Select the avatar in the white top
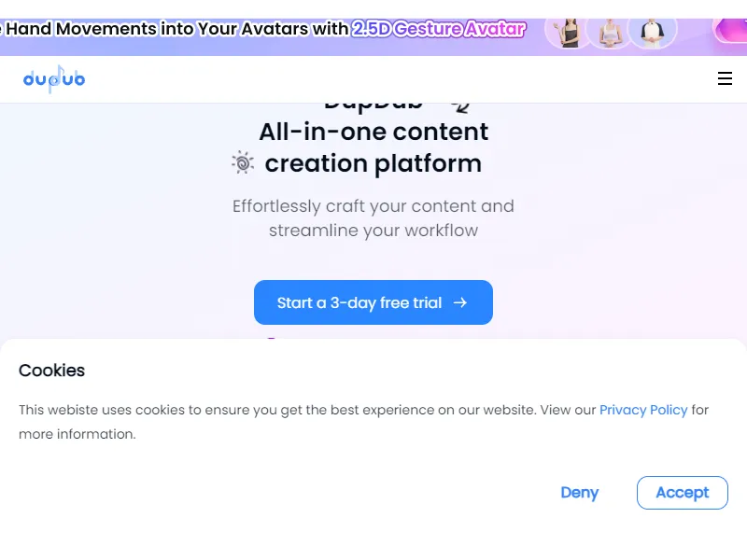The width and height of the screenshot is (747, 560). click(x=611, y=34)
